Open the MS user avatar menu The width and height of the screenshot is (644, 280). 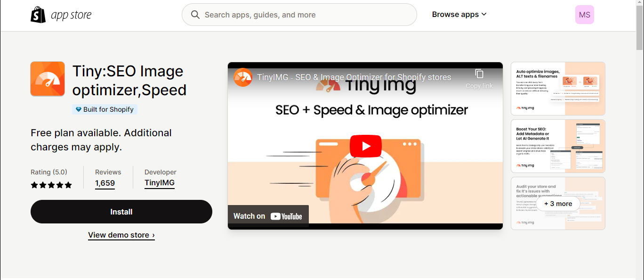point(584,15)
